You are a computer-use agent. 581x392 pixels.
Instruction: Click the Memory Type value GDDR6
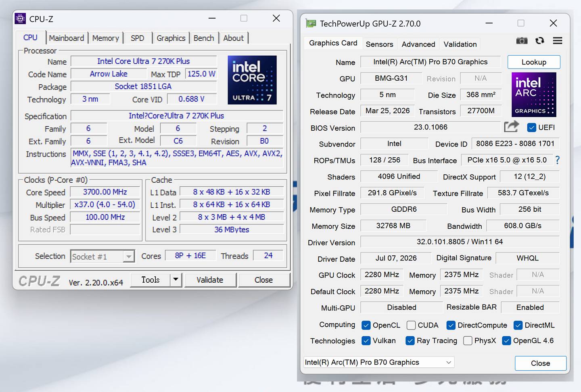pyautogui.click(x=404, y=209)
